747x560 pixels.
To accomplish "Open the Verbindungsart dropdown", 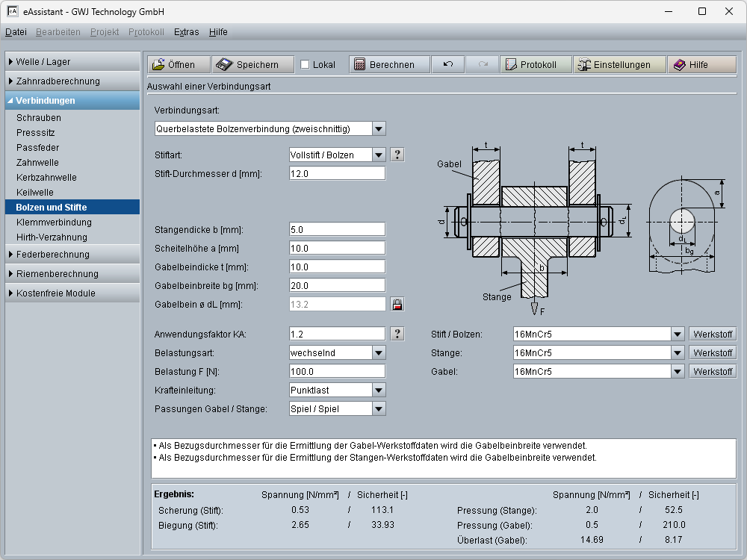I will 378,128.
